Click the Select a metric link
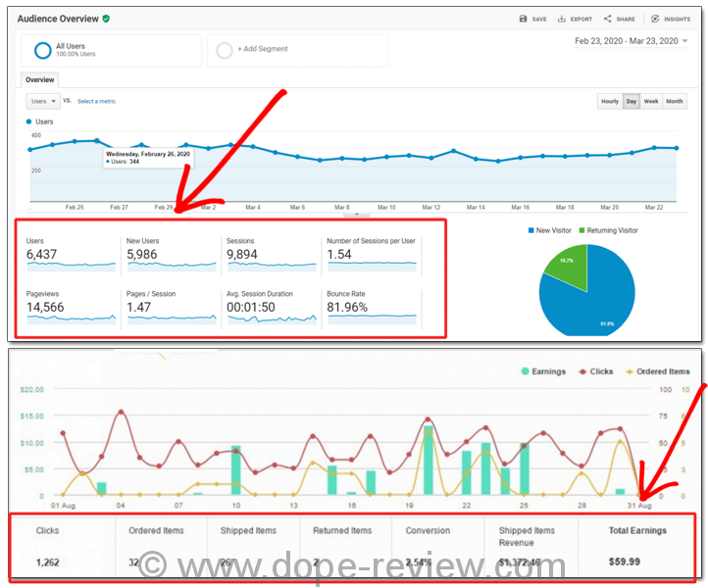 (97, 101)
